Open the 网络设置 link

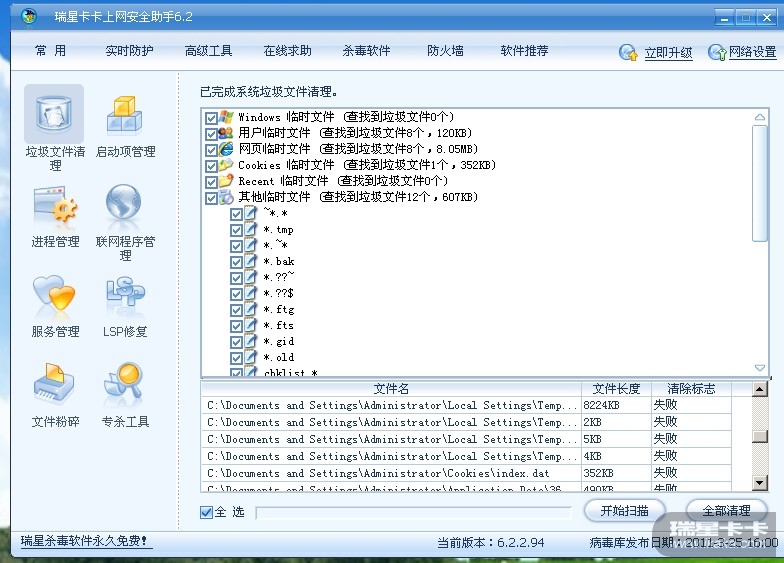pyautogui.click(x=752, y=52)
